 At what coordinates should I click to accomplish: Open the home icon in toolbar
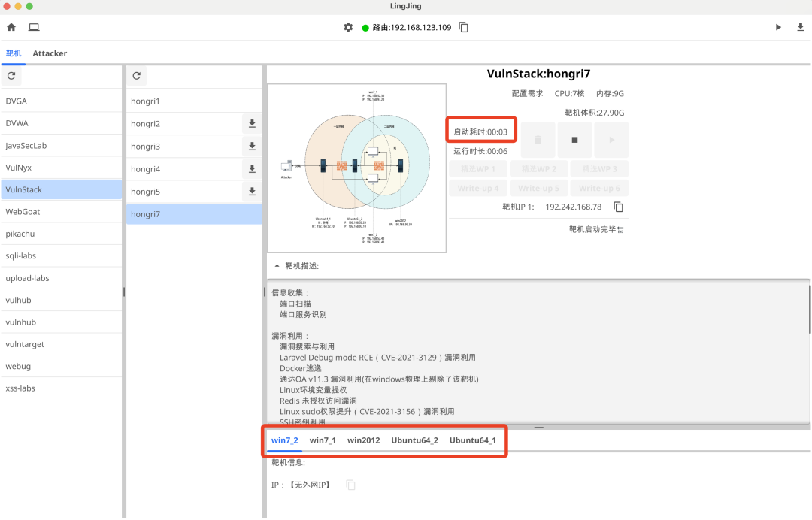[x=11, y=27]
